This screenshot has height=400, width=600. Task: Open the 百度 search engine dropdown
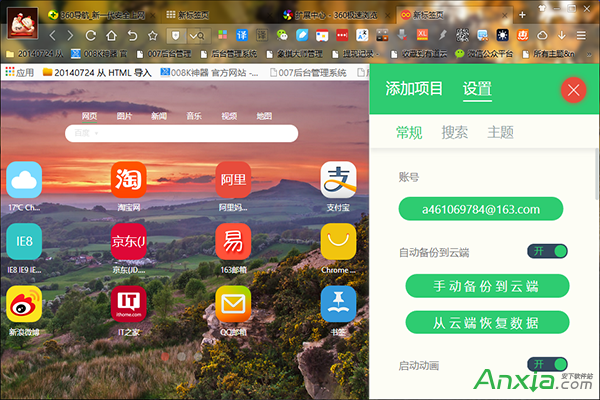pos(86,133)
